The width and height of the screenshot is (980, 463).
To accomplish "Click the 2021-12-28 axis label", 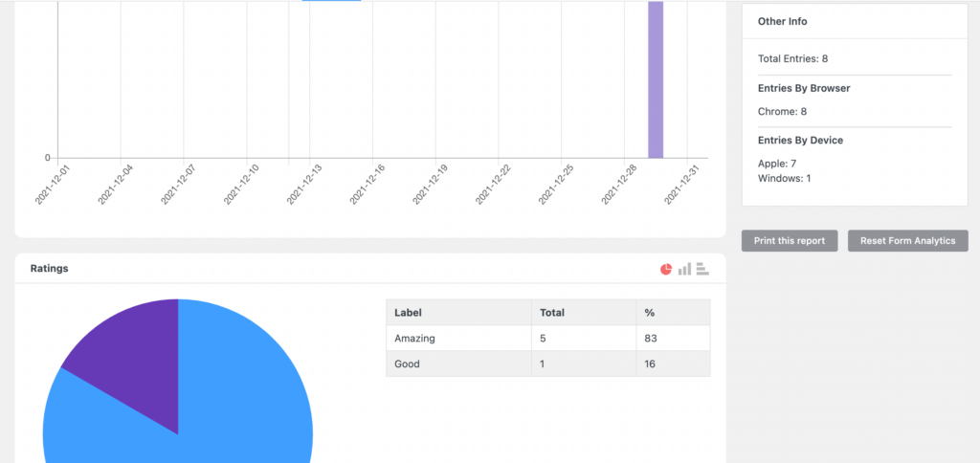I will pyautogui.click(x=617, y=185).
